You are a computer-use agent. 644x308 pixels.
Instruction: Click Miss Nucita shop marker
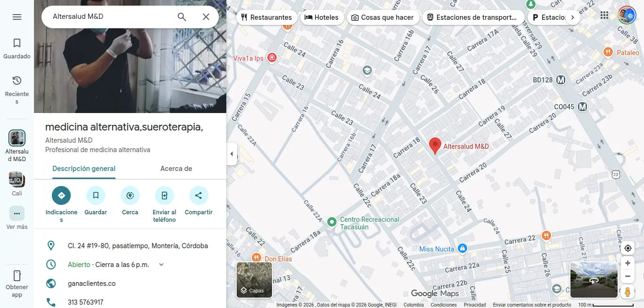[462, 248]
